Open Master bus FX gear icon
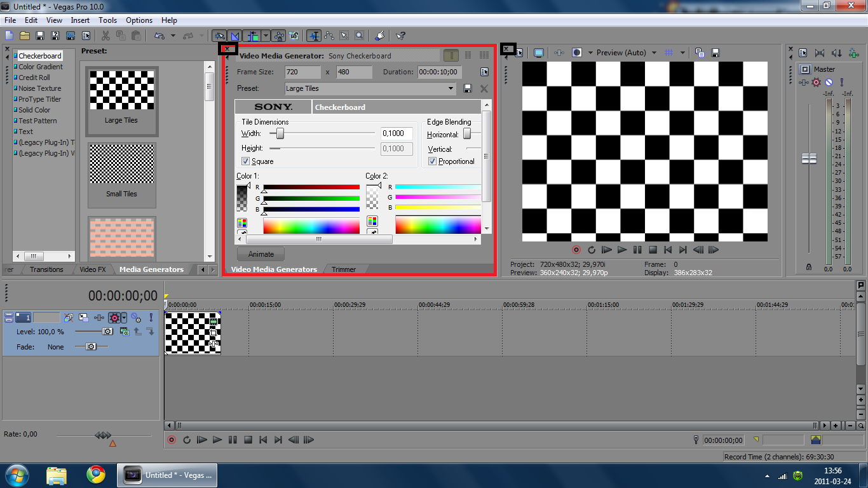The width and height of the screenshot is (868, 488). (x=817, y=83)
